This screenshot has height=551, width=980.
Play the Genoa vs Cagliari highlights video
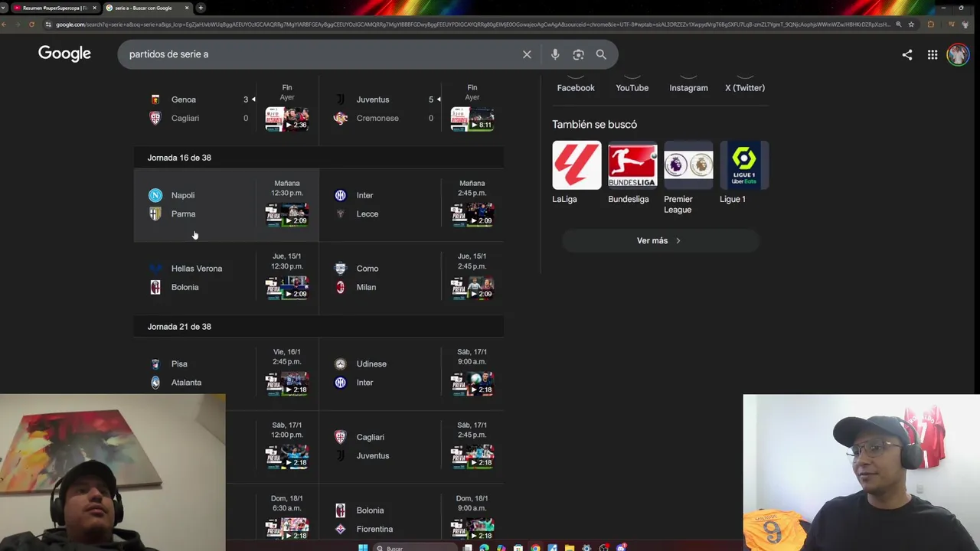coord(287,119)
